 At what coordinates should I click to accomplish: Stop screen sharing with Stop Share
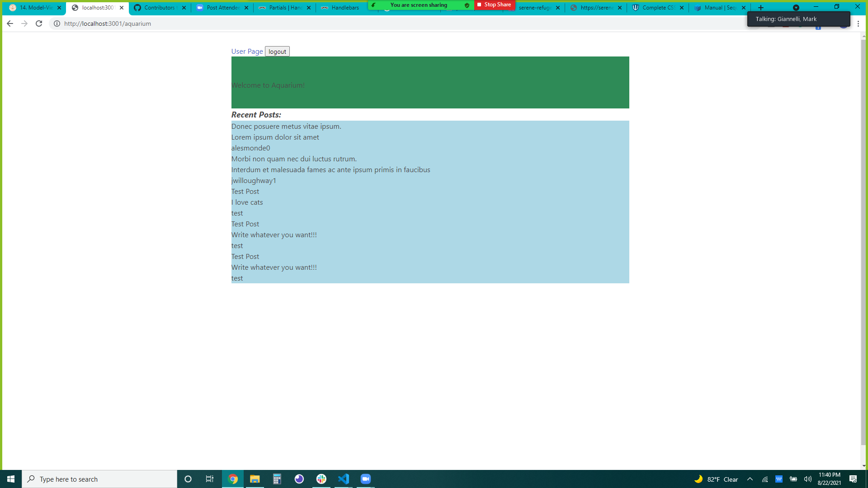pos(495,5)
